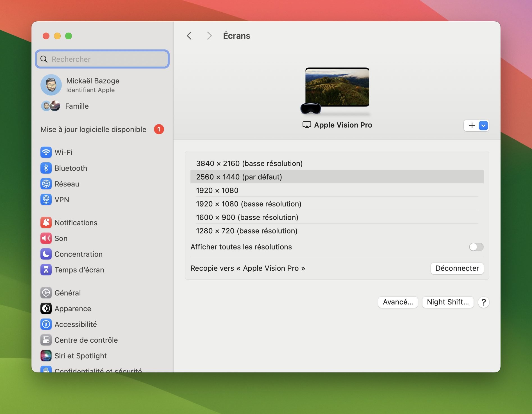
Task: Click the AirPlay icon beside Apple Vision Pro
Action: [307, 125]
